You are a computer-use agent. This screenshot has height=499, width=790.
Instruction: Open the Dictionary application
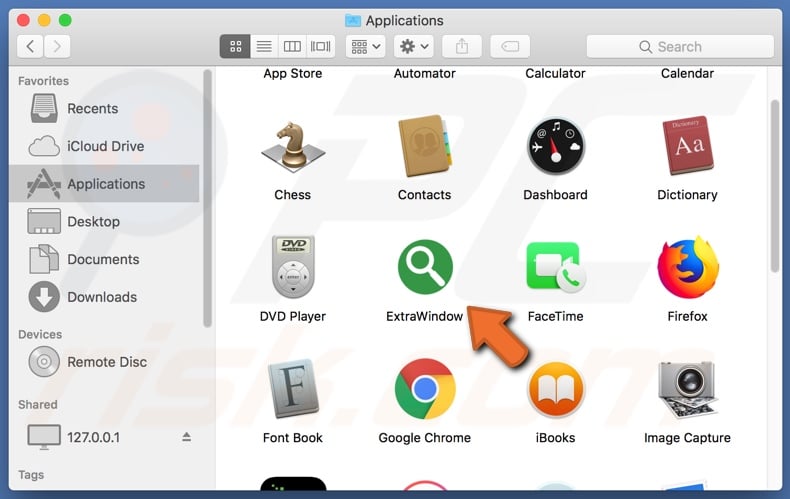pos(687,148)
